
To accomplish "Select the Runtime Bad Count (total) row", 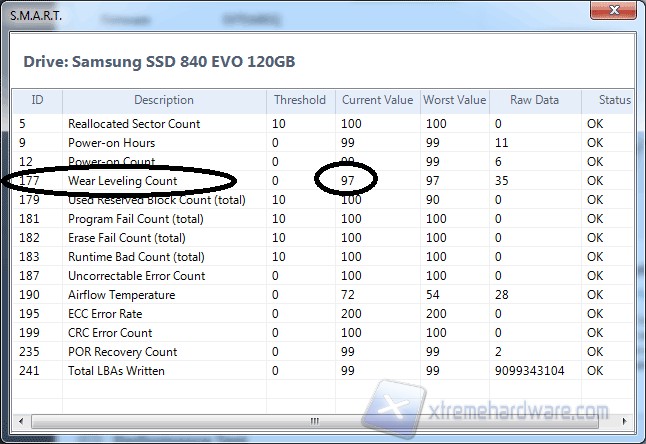I will pyautogui.click(x=135, y=257).
